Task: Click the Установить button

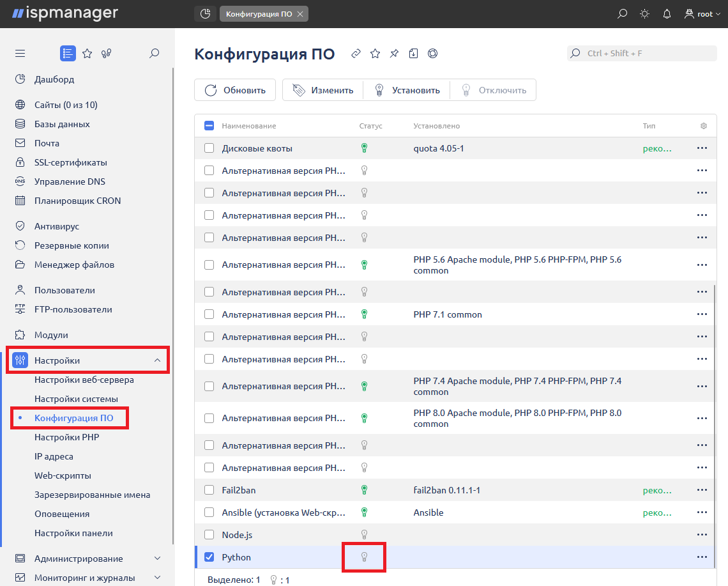Action: point(407,90)
